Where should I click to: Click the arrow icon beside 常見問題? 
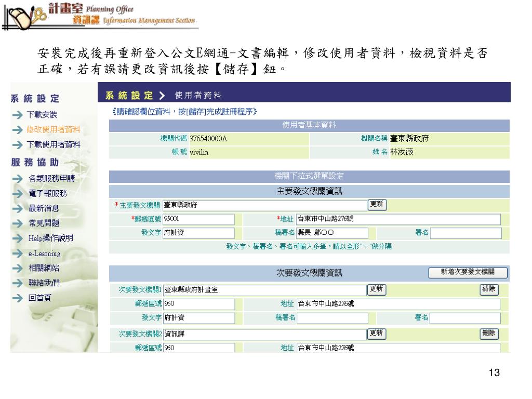tap(17, 223)
